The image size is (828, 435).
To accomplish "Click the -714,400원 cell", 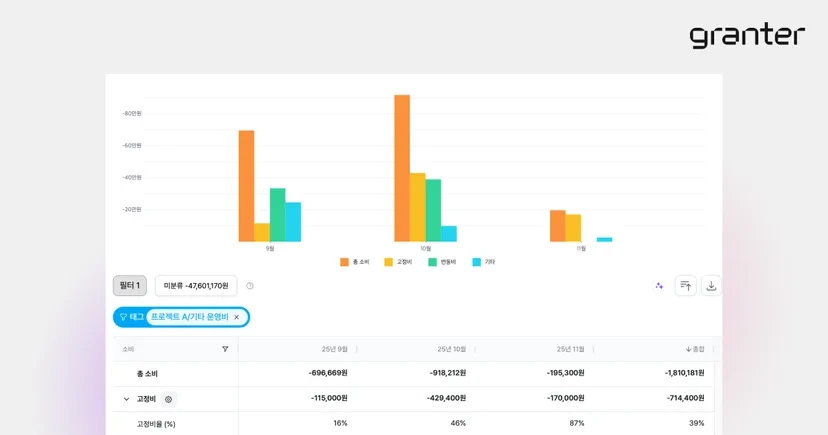I will click(685, 398).
